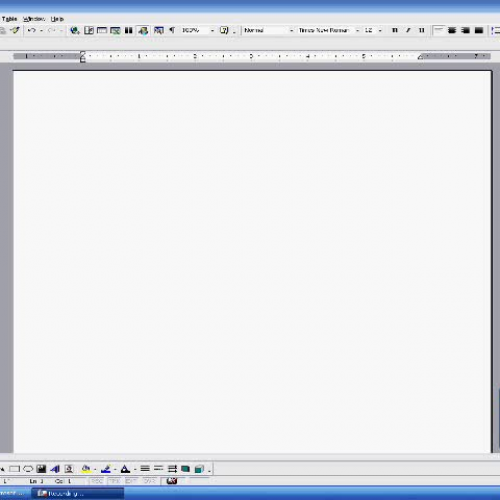
Task: Click the Ln status bar entry
Action: (36, 481)
